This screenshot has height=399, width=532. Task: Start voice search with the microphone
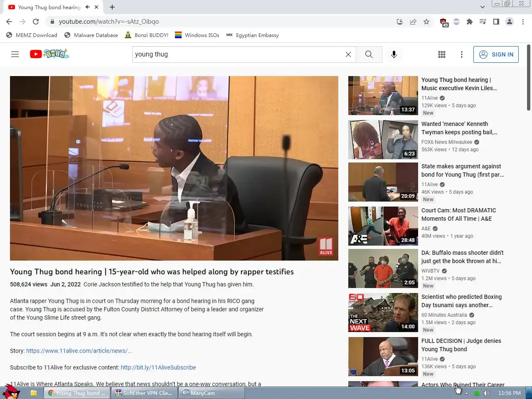pos(394,54)
